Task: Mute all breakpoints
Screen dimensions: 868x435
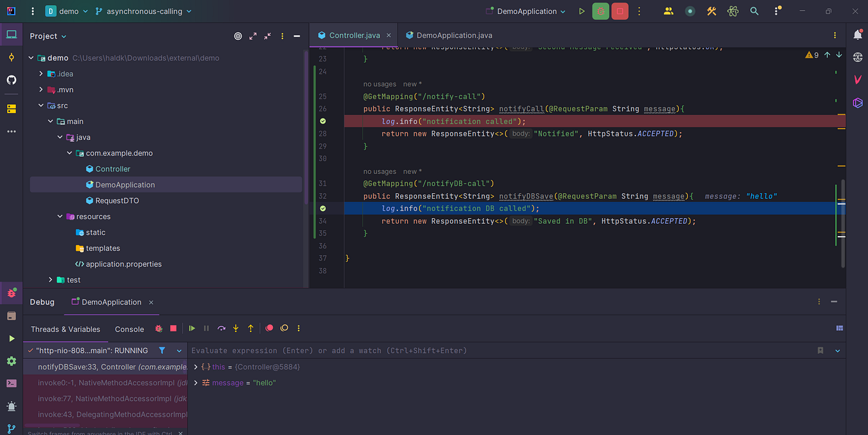Action: pos(284,328)
